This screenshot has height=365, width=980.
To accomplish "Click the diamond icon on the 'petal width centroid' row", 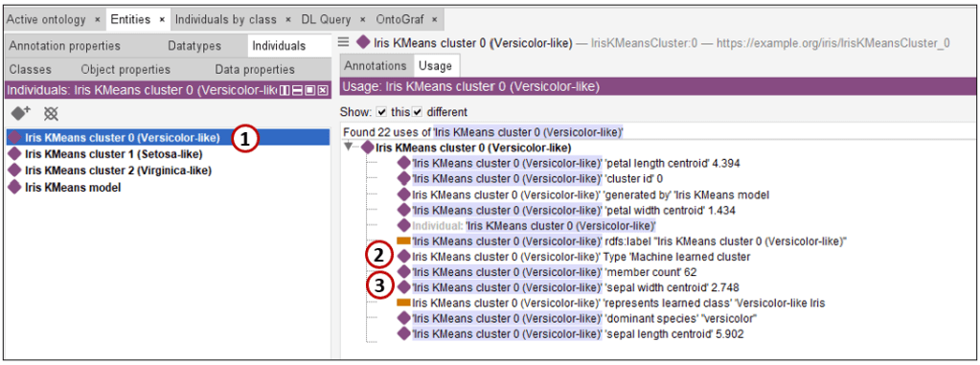I will click(x=404, y=210).
